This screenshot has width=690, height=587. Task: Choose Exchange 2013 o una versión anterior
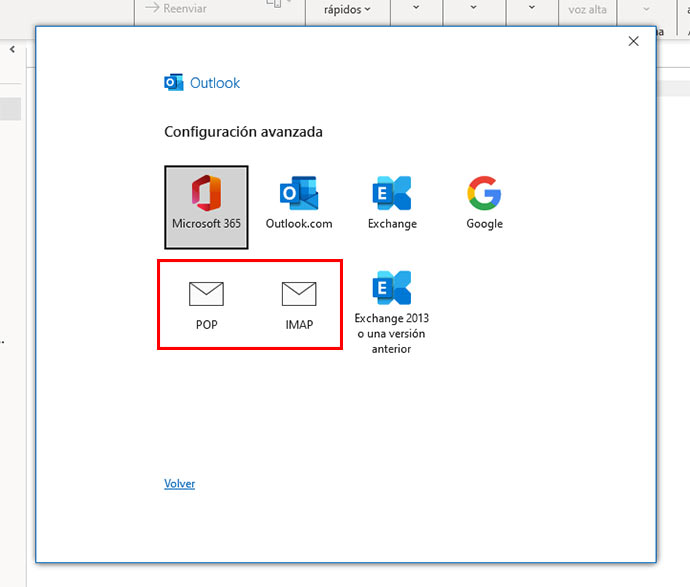point(392,312)
